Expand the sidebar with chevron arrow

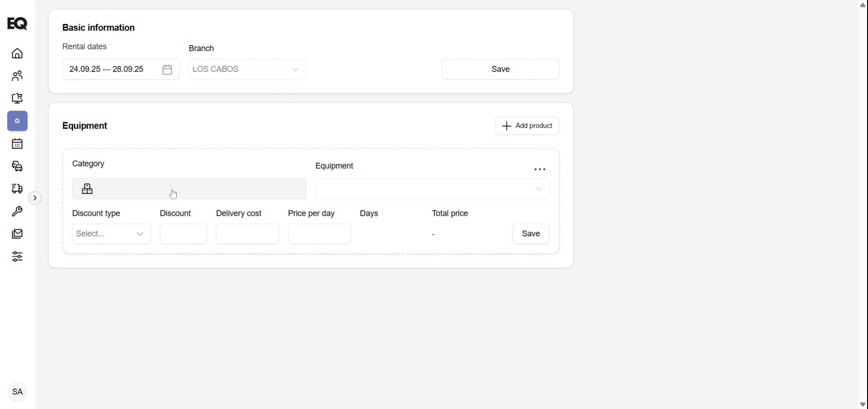[35, 198]
